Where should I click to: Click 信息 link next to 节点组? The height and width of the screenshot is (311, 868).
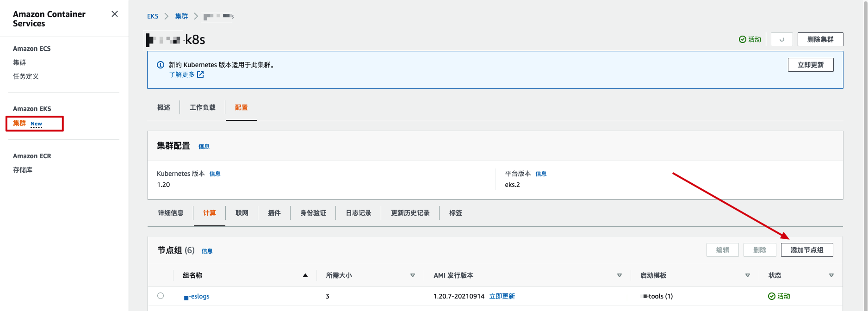coord(207,251)
